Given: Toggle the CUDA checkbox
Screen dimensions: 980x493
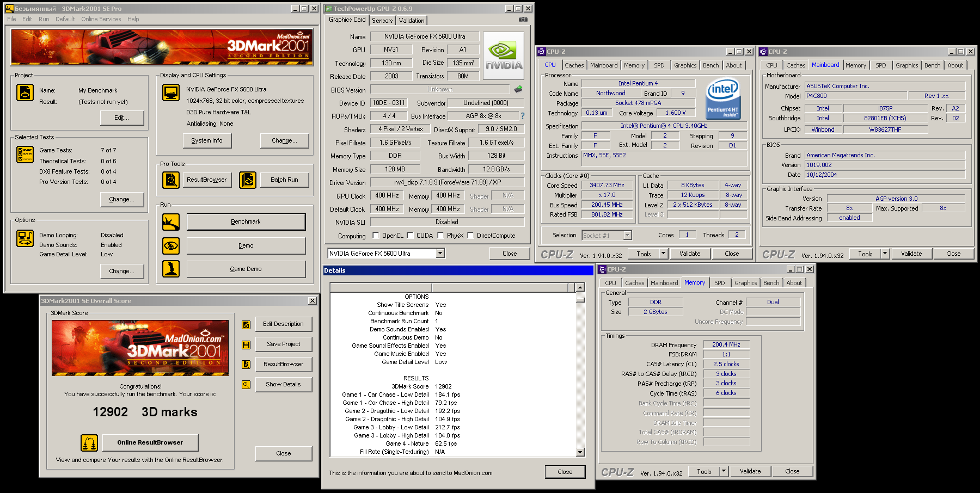Looking at the screenshot, I should click(410, 236).
